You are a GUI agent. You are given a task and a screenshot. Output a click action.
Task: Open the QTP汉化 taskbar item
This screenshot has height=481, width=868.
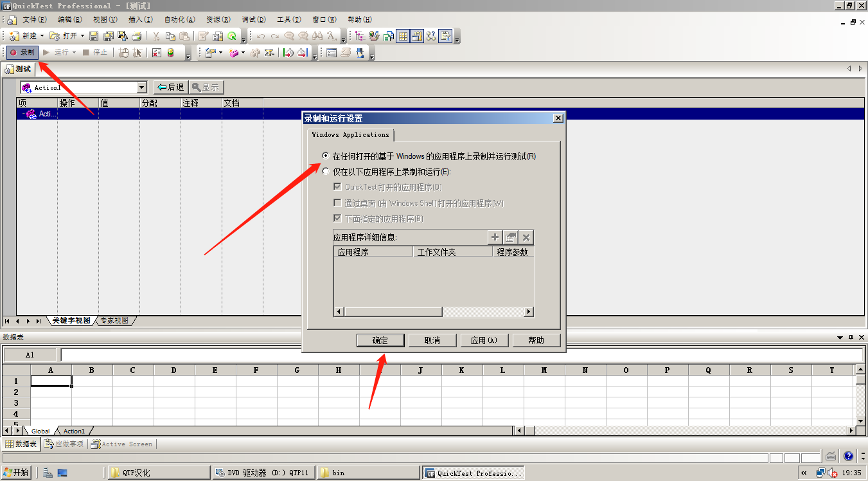[158, 473]
